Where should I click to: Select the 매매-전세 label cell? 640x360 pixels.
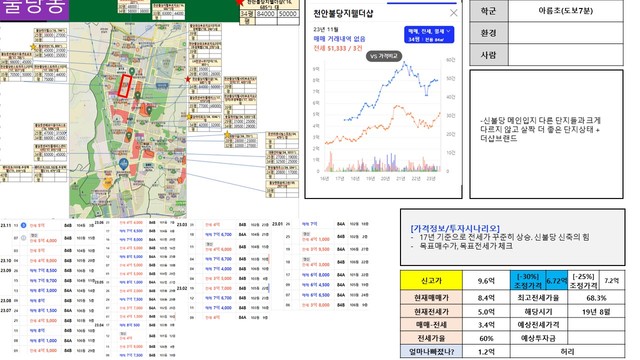pyautogui.click(x=431, y=325)
